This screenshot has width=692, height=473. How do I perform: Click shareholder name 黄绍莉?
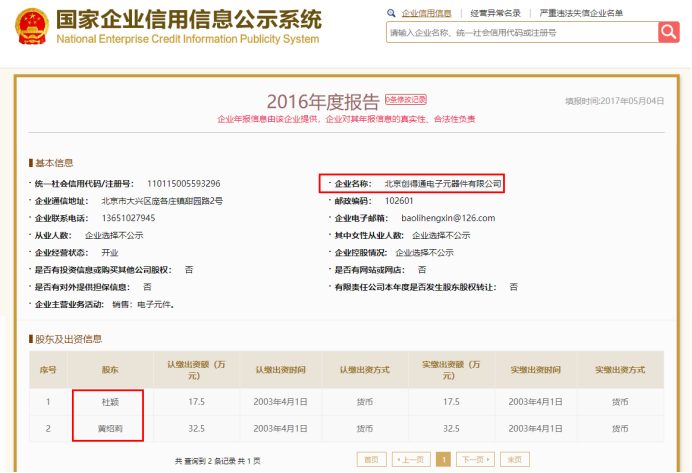[110, 428]
